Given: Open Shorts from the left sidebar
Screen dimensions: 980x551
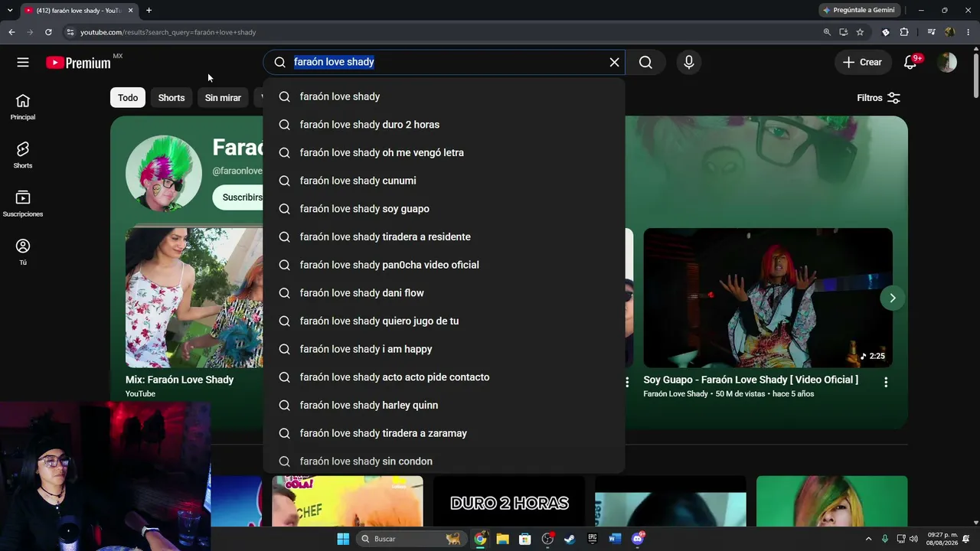Looking at the screenshot, I should (23, 155).
